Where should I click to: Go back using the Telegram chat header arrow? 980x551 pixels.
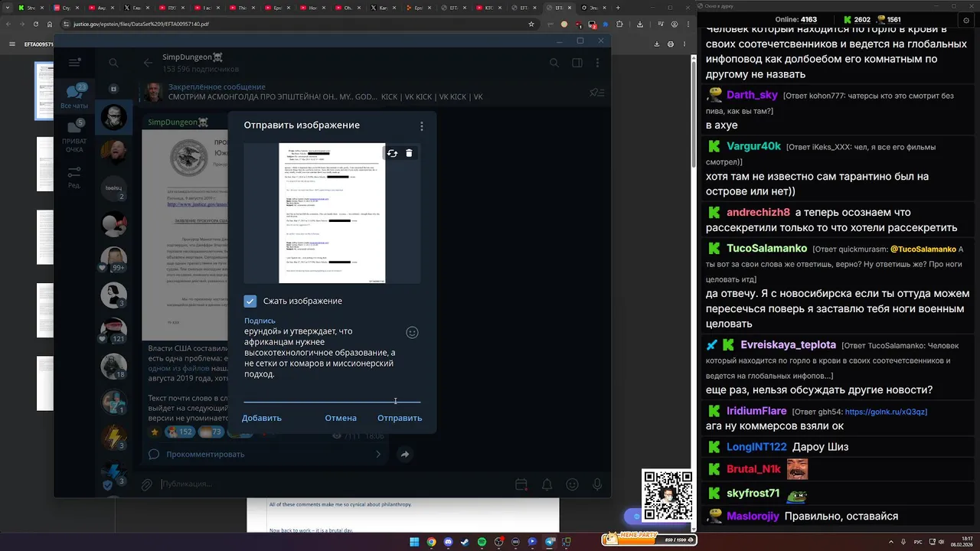[148, 63]
